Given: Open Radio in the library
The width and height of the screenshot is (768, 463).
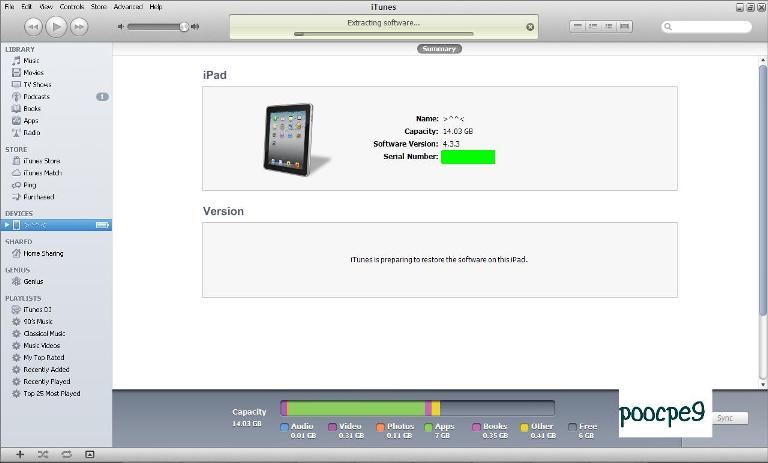Looking at the screenshot, I should [31, 132].
